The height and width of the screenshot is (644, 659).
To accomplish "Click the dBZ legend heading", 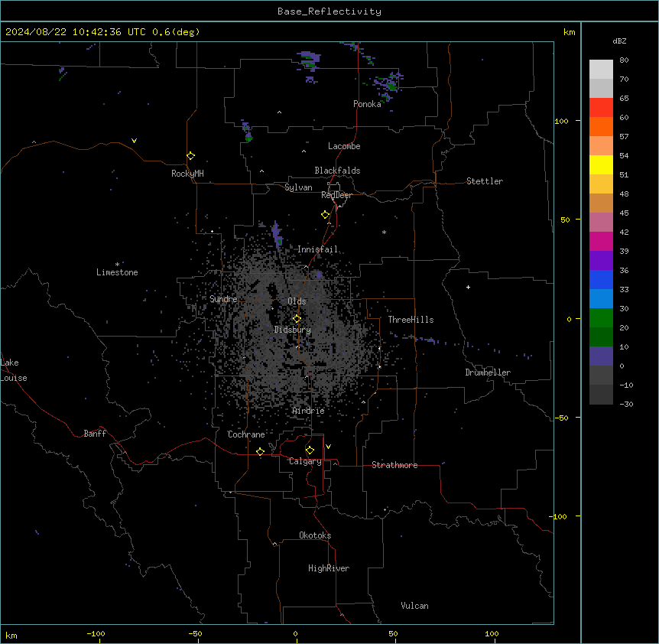I will (x=619, y=41).
